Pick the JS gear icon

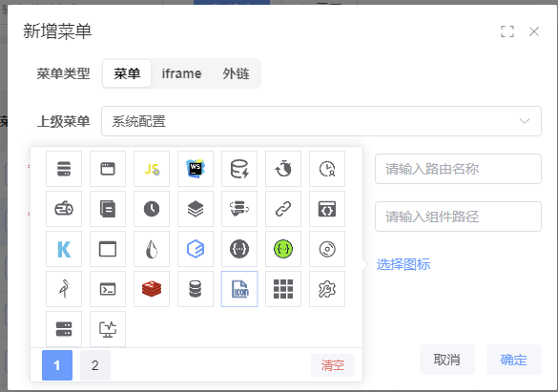click(152, 169)
